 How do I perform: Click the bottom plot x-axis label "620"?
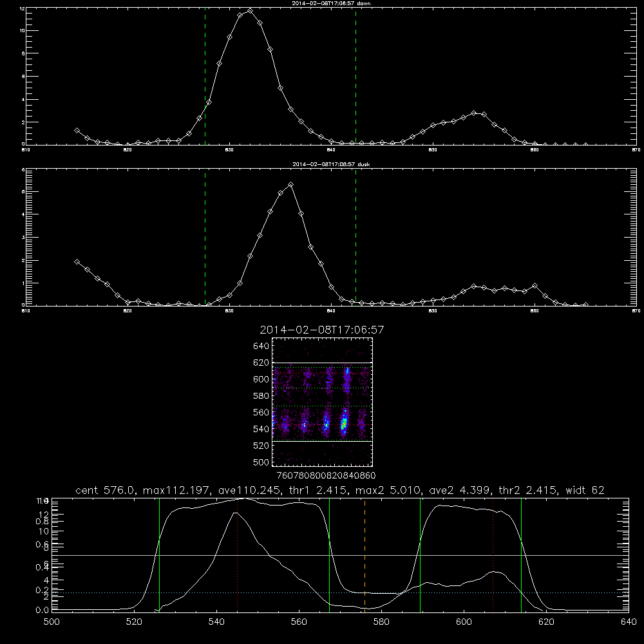[546, 622]
